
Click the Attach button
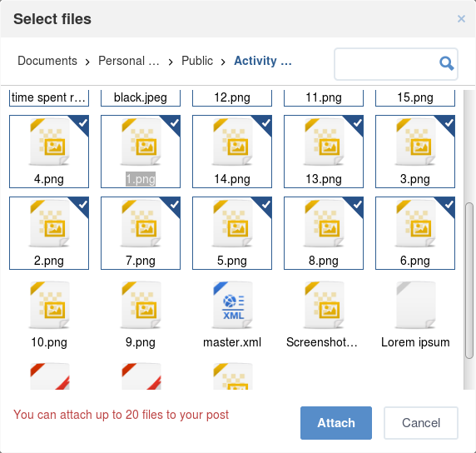pos(336,423)
